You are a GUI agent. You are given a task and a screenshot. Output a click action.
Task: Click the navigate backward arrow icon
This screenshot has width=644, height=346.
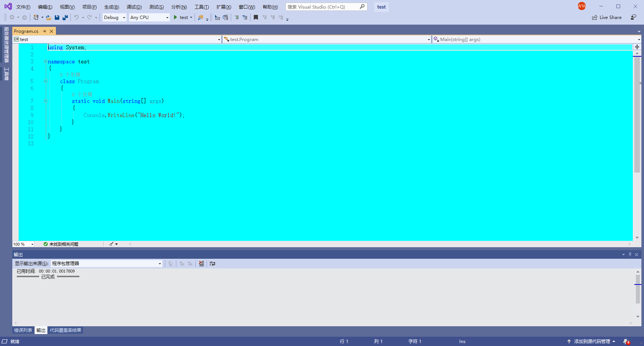click(12, 18)
